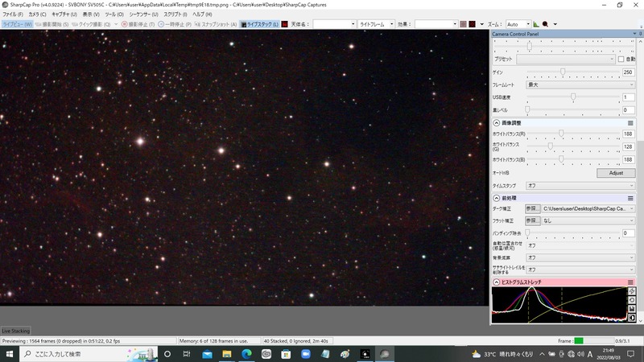644x362 pixels.
Task: Click the 天体名 object name input field
Action: click(334, 24)
